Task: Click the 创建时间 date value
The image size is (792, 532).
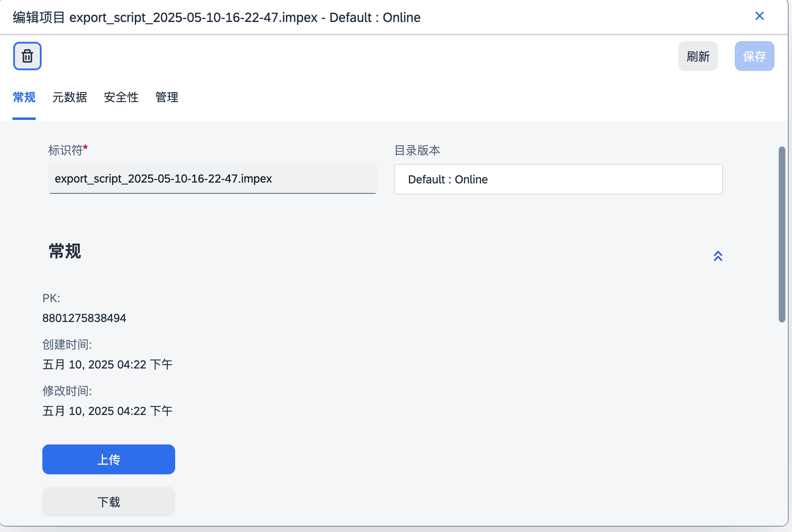Action: click(x=108, y=365)
